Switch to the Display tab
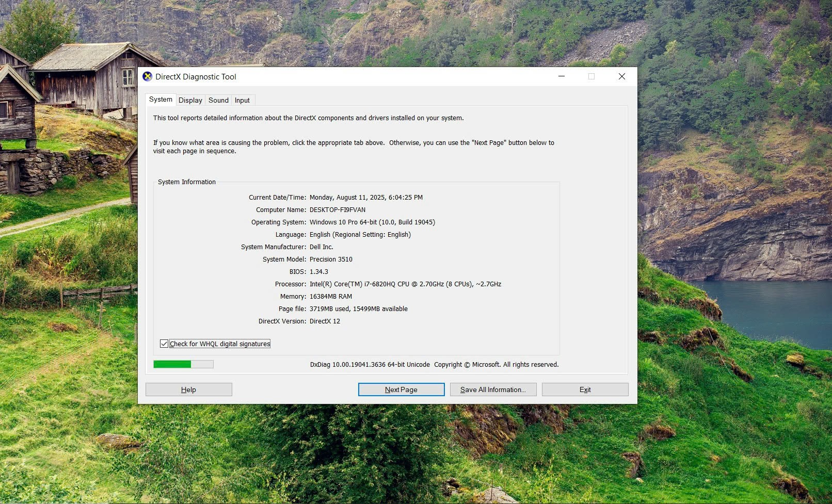This screenshot has height=504, width=832. pos(190,100)
